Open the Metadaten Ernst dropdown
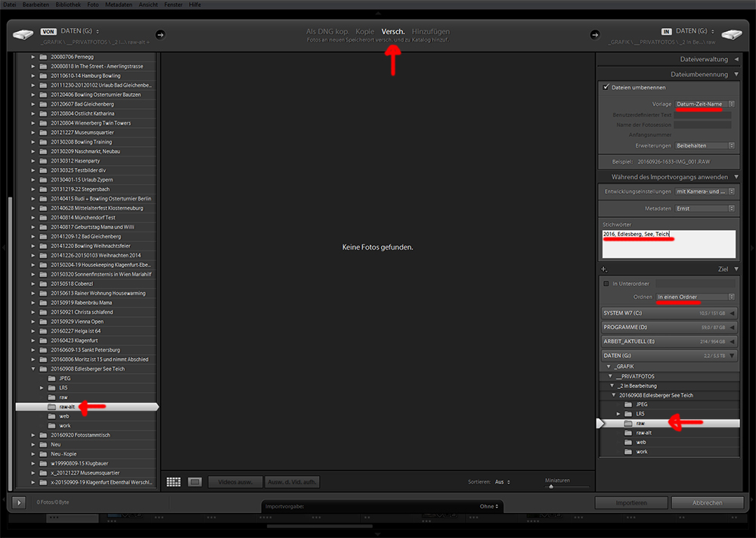This screenshot has width=756, height=538. (705, 208)
